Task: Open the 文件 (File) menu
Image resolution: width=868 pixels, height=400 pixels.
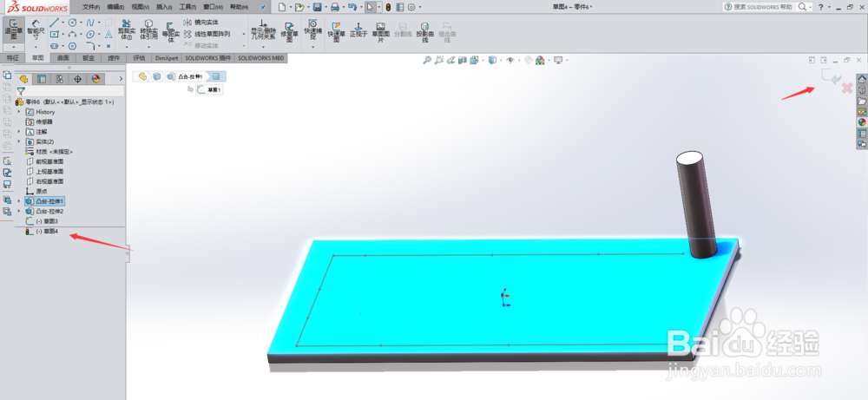Action: tap(91, 7)
